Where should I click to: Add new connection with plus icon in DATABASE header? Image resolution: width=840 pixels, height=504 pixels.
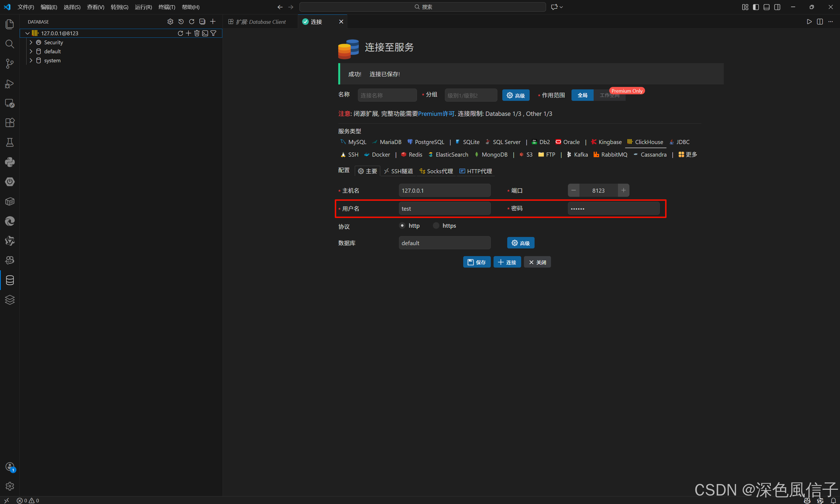click(213, 22)
